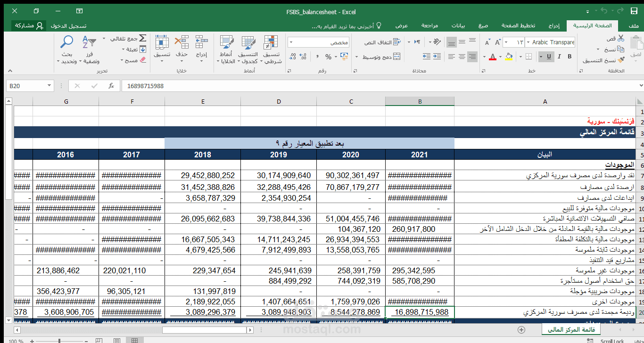This screenshot has height=343, width=644.
Task: Click the Tell me search box
Action: (347, 26)
